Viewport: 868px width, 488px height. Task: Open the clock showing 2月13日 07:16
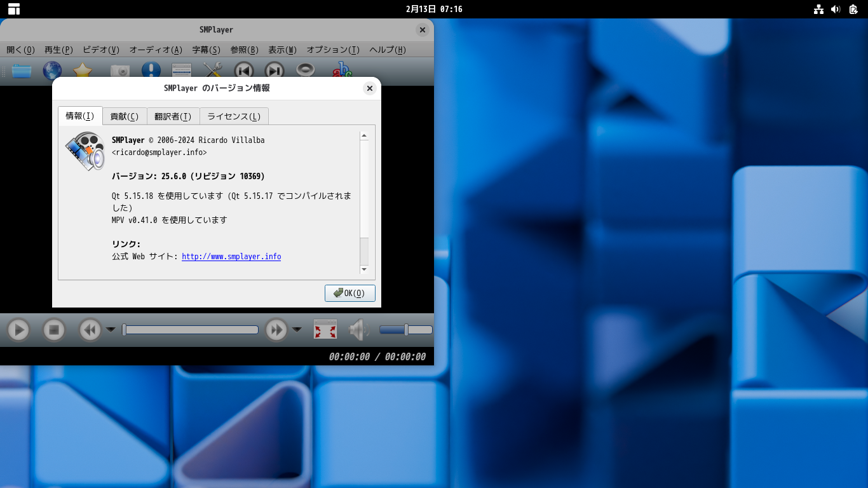click(434, 9)
